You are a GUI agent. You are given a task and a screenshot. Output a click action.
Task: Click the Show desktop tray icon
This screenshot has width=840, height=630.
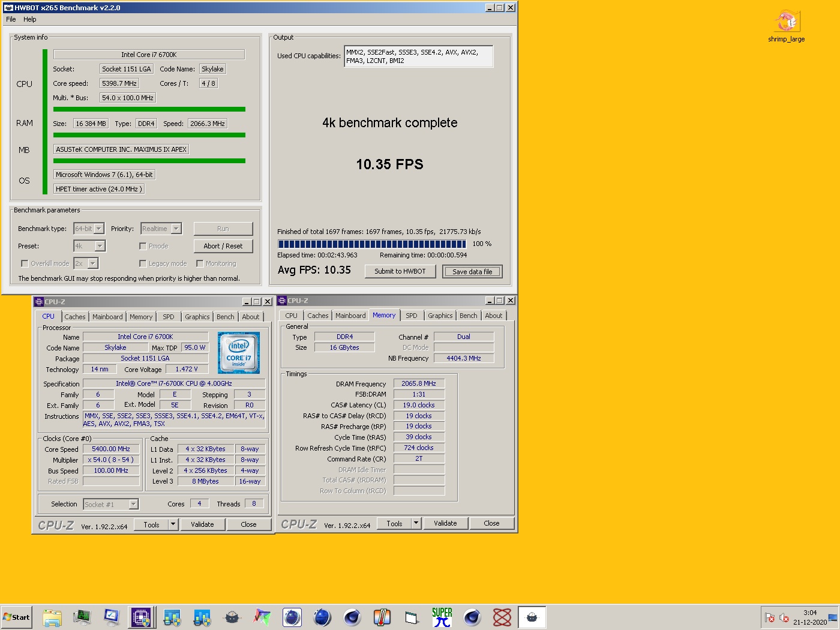(833, 617)
